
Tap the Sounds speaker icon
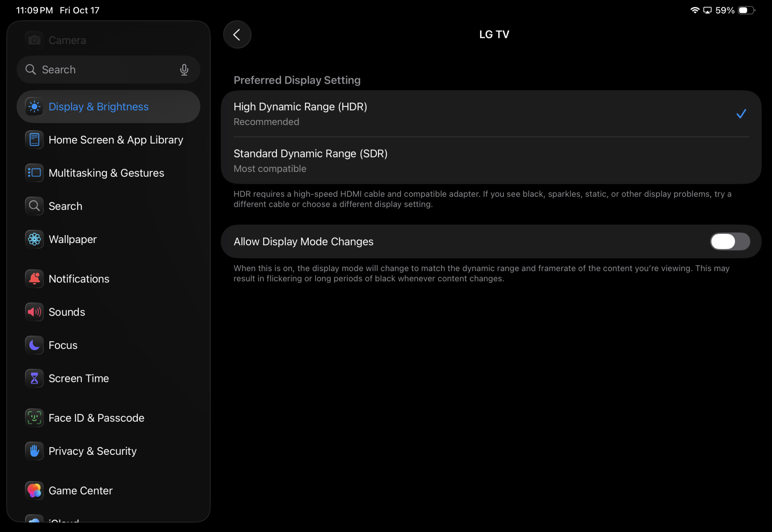tap(34, 312)
